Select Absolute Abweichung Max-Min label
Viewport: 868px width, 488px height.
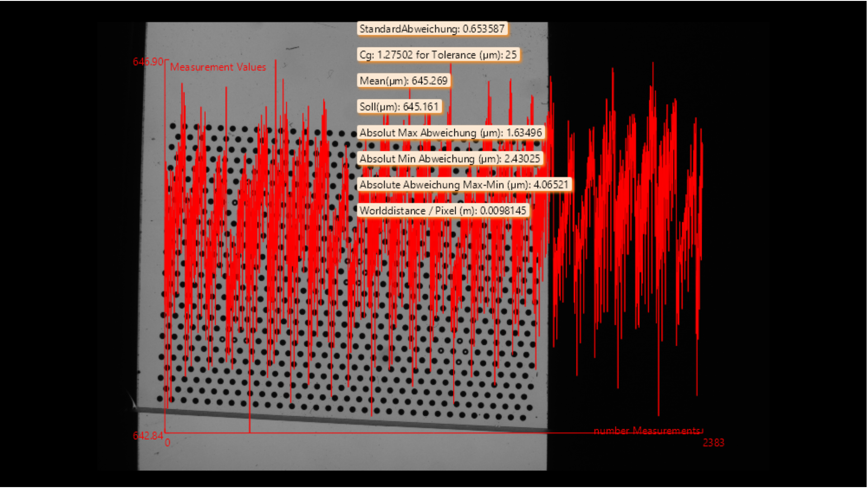[463, 185]
